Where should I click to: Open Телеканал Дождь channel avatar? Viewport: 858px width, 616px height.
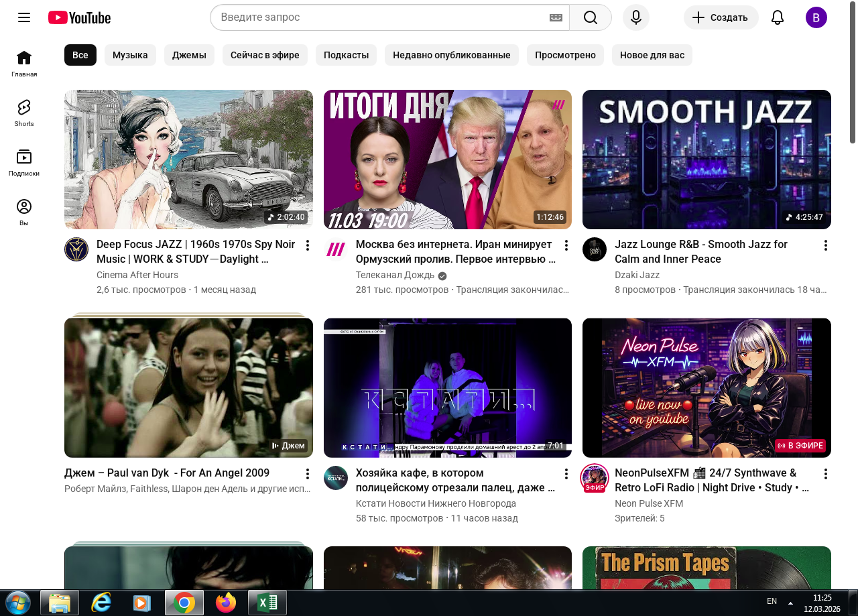[336, 249]
